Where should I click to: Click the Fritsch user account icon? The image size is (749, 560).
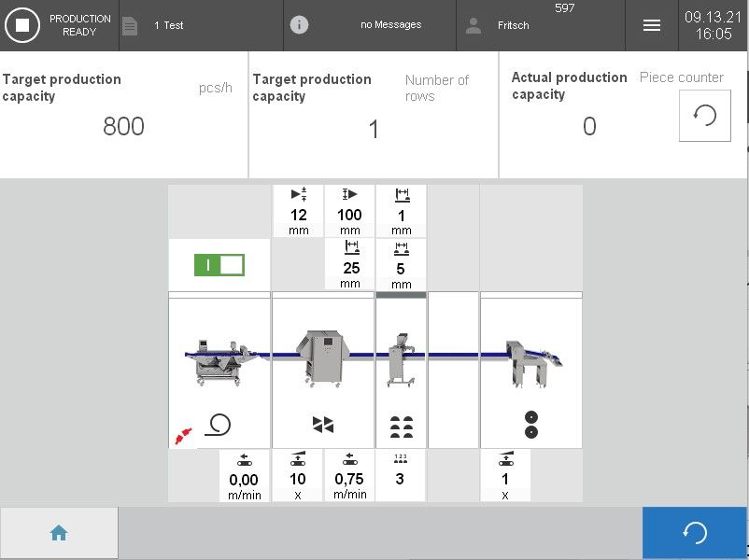473,25
